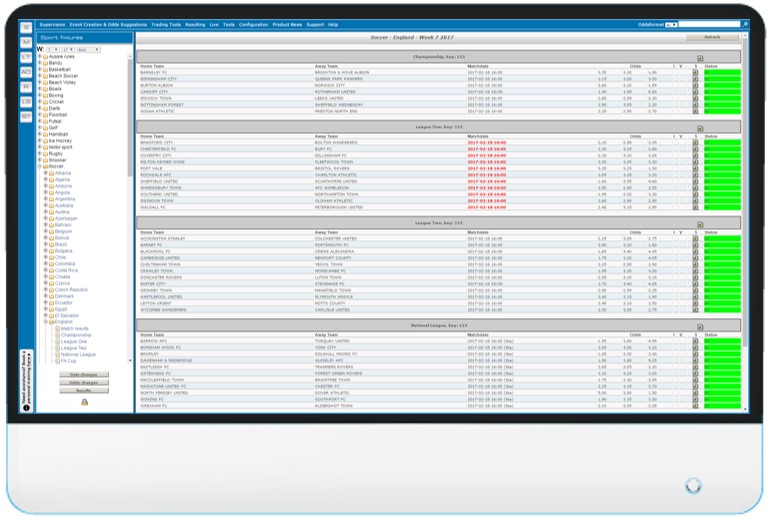Expand the Basketball folder in the tree
The width and height of the screenshot is (768, 519).
[x=40, y=69]
